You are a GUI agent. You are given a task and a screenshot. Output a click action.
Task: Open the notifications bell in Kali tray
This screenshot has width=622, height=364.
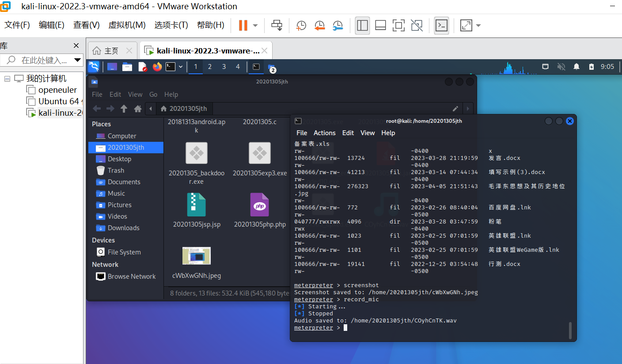click(576, 67)
